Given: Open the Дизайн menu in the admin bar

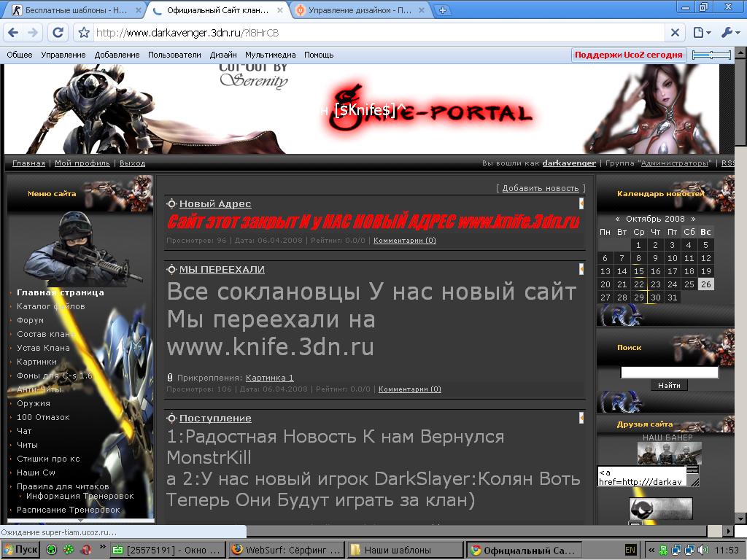Looking at the screenshot, I should pos(223,55).
